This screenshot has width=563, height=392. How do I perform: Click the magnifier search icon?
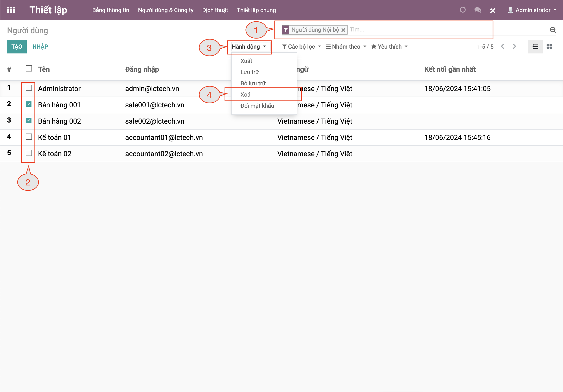[553, 30]
